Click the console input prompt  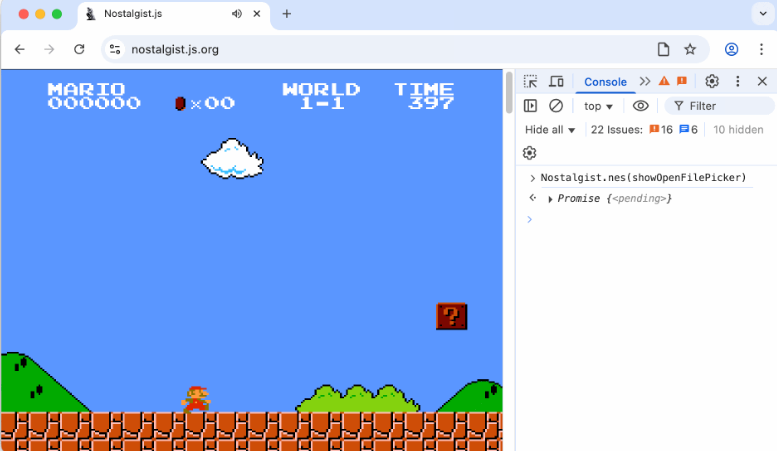point(649,219)
